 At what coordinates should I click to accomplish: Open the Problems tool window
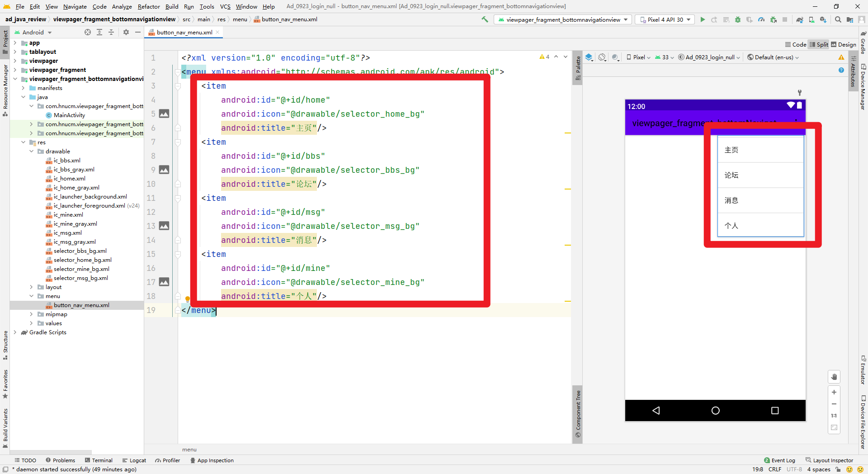click(x=60, y=460)
